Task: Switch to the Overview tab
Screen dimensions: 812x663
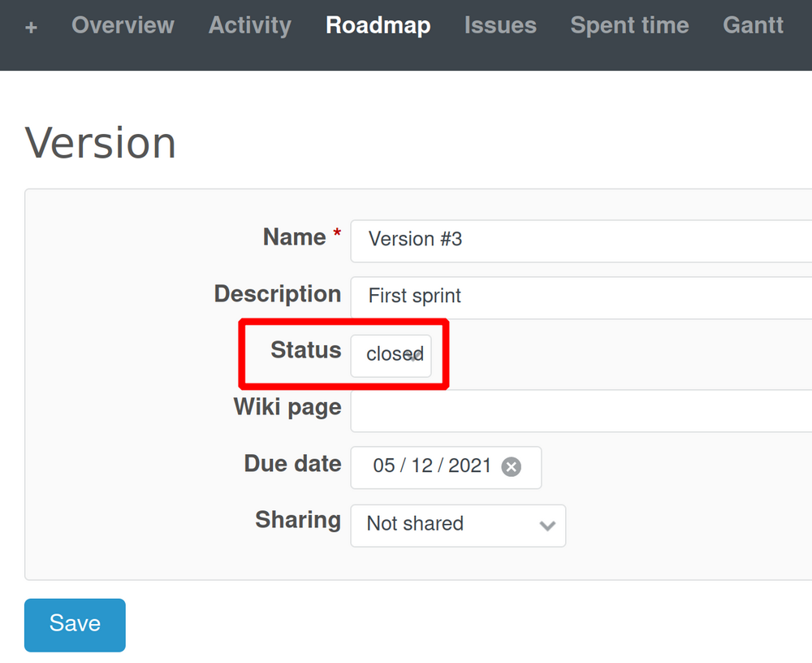Action: [x=123, y=26]
